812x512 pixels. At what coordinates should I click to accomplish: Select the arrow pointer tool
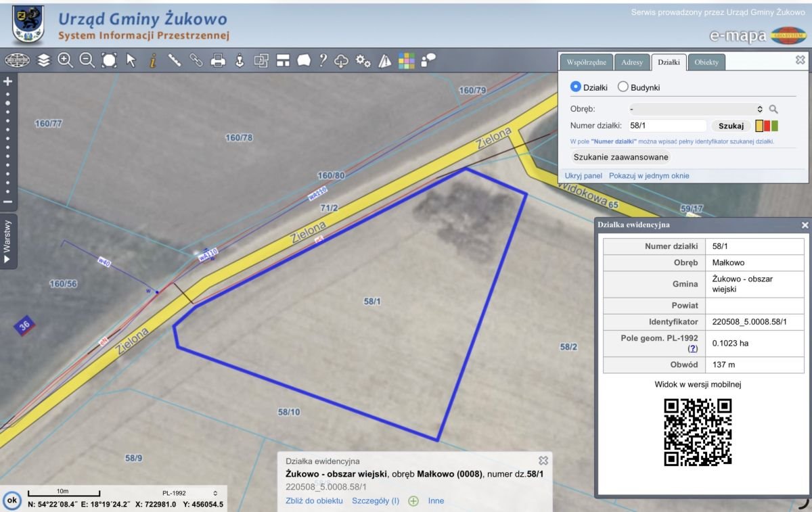(x=131, y=61)
